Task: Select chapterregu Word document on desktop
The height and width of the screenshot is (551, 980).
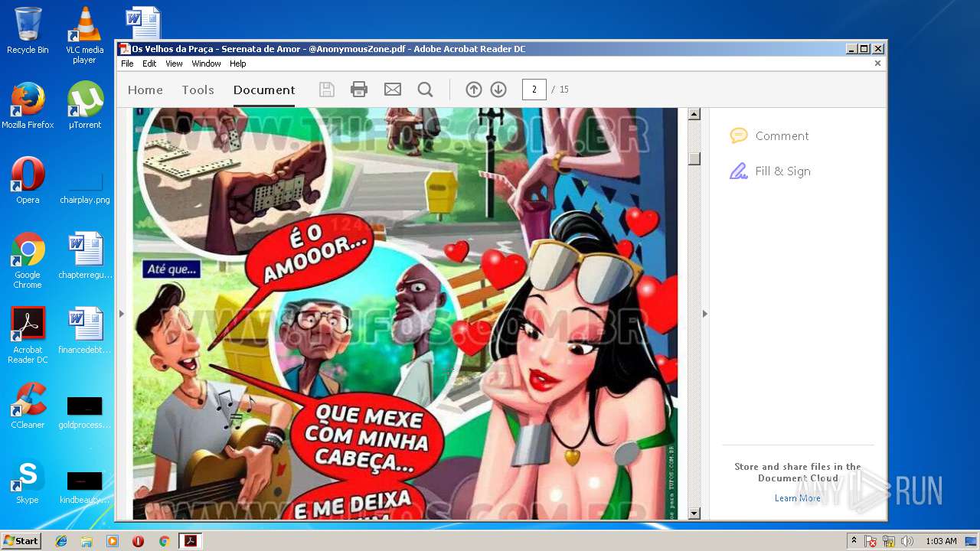Action: click(85, 256)
